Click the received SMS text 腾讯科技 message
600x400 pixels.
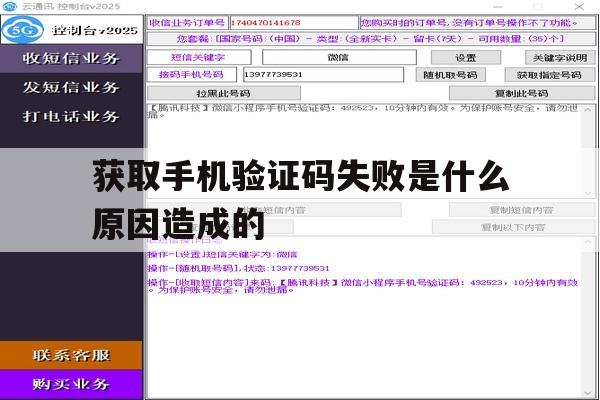(363, 111)
